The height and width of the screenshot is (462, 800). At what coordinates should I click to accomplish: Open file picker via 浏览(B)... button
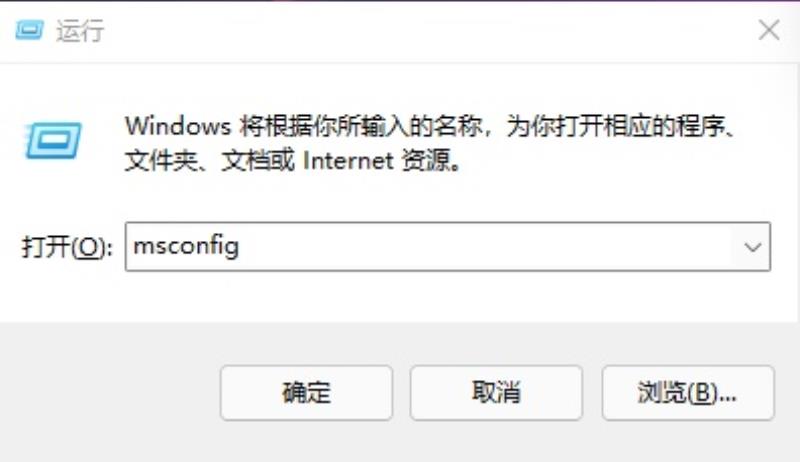pyautogui.click(x=688, y=393)
